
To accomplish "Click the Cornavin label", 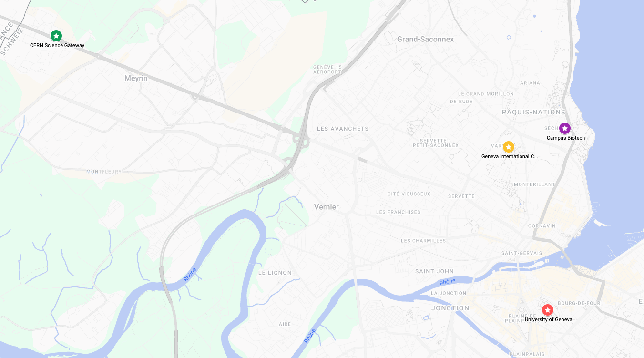I will coord(541,226).
